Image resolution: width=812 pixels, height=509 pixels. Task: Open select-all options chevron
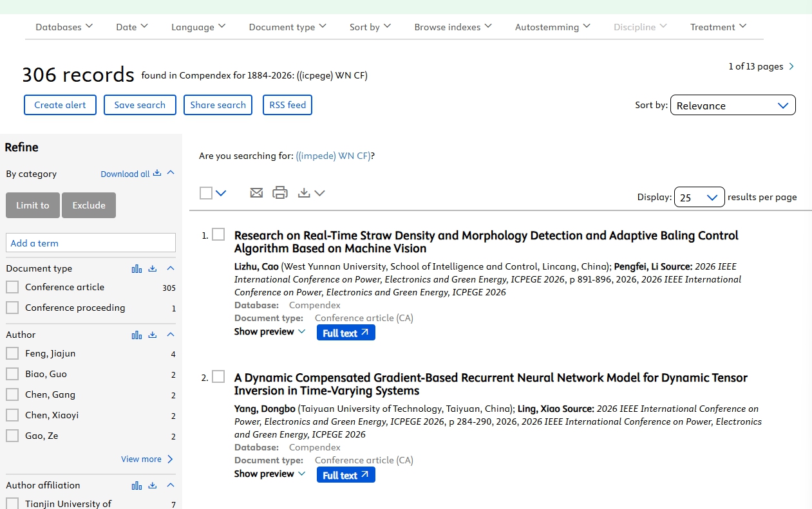(x=221, y=193)
